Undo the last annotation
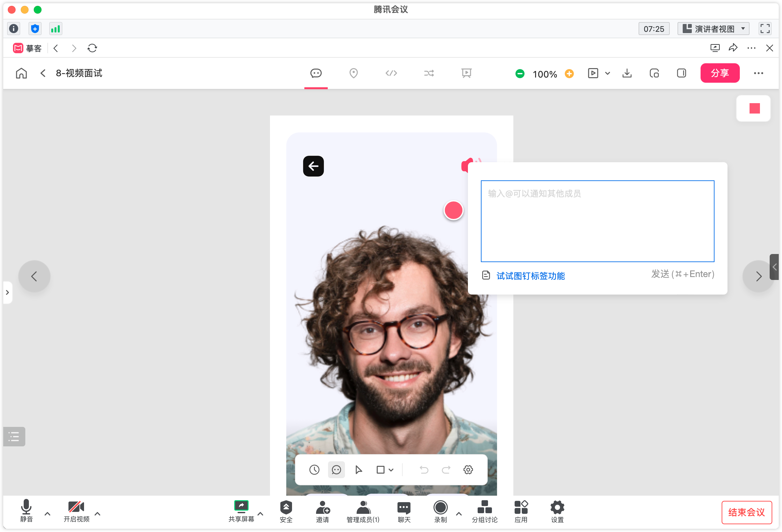This screenshot has width=782, height=532. 424,470
